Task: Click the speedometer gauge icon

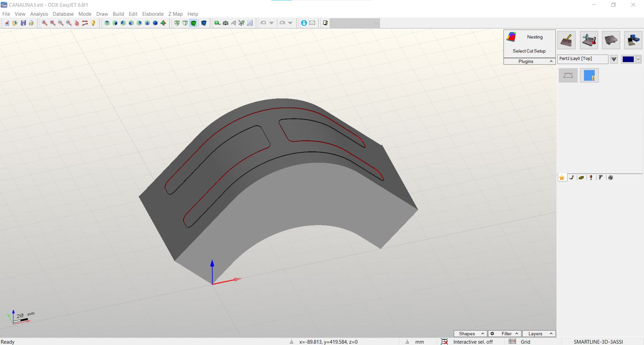Action: (226, 23)
